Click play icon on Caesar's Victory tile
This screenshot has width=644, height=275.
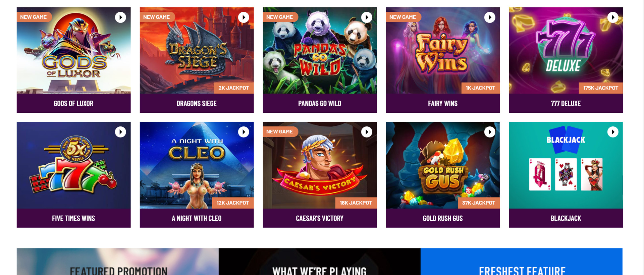coord(367,132)
